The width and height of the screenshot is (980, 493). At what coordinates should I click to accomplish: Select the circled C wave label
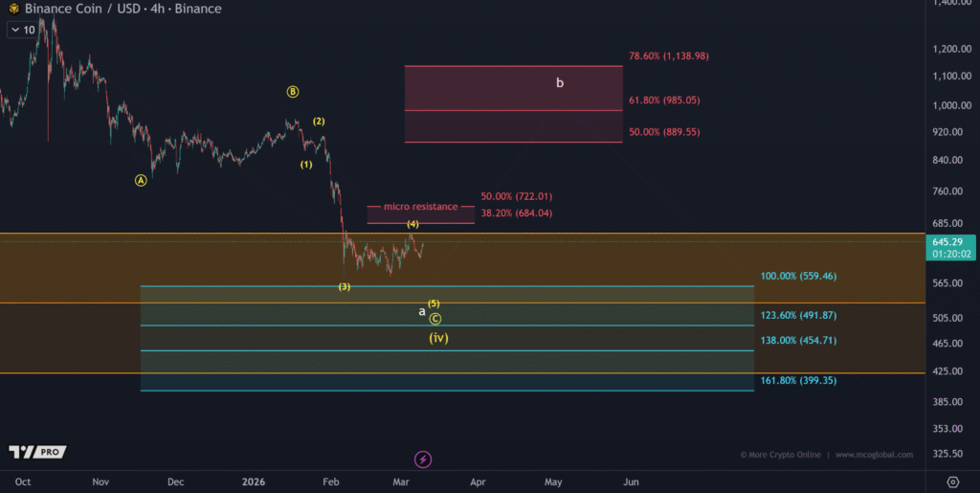click(434, 319)
